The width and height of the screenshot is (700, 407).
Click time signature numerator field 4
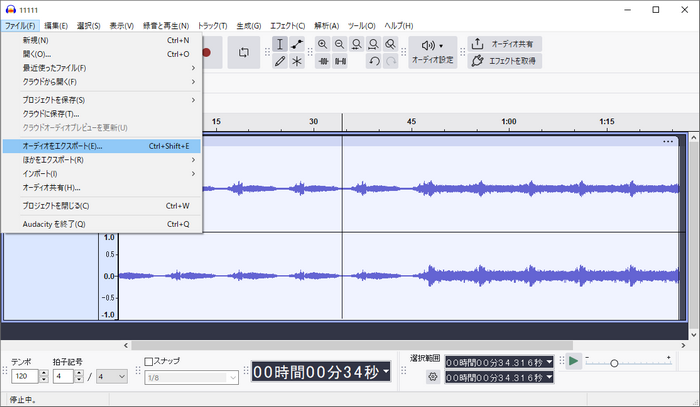click(62, 376)
